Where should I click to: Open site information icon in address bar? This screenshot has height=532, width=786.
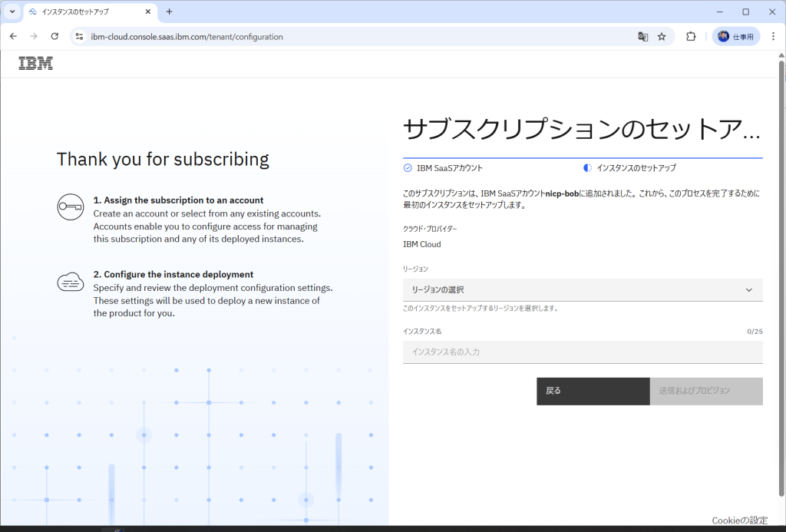click(x=79, y=37)
